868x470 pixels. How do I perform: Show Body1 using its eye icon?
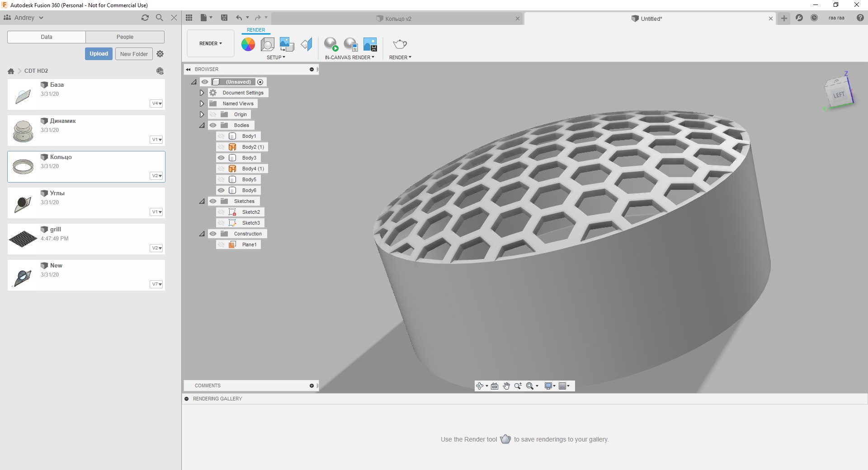click(x=221, y=136)
